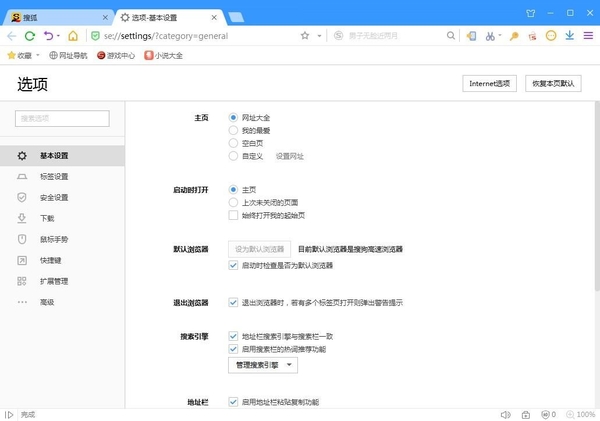Open the 标签设置 tab settings section
Viewport: 600px width, 421px height.
point(54,176)
